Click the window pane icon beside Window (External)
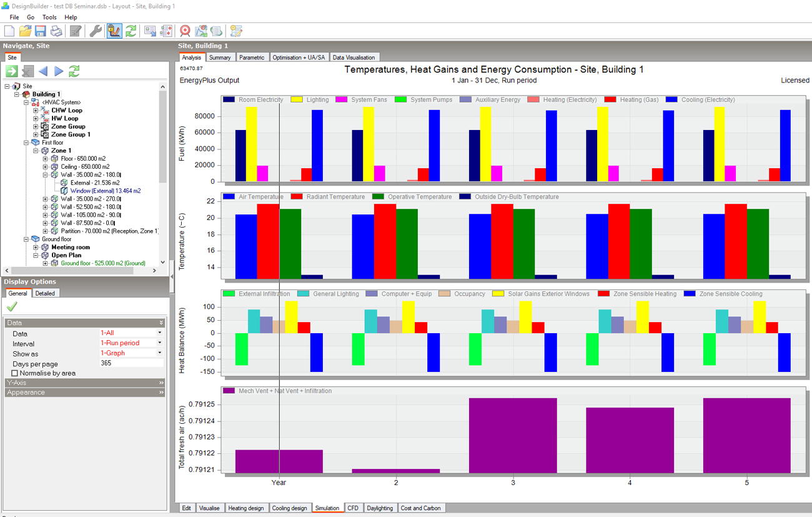This screenshot has width=812, height=517. (64, 191)
